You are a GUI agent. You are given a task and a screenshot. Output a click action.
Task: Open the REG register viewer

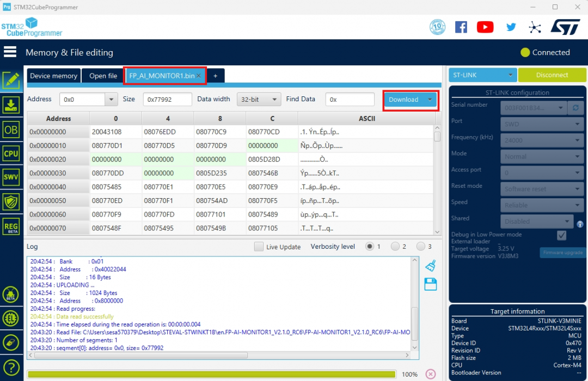coord(11,226)
